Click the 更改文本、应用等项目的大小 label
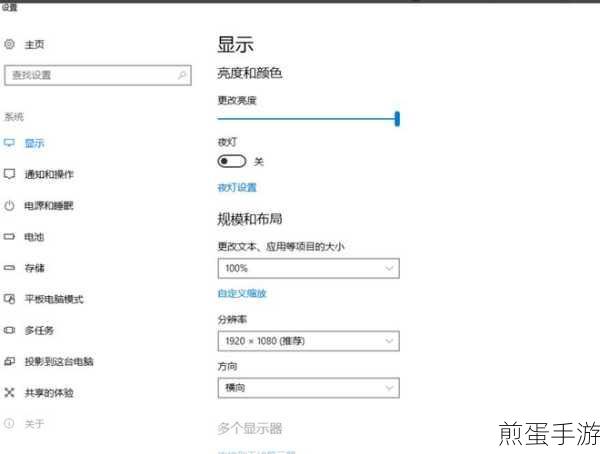 [x=281, y=247]
